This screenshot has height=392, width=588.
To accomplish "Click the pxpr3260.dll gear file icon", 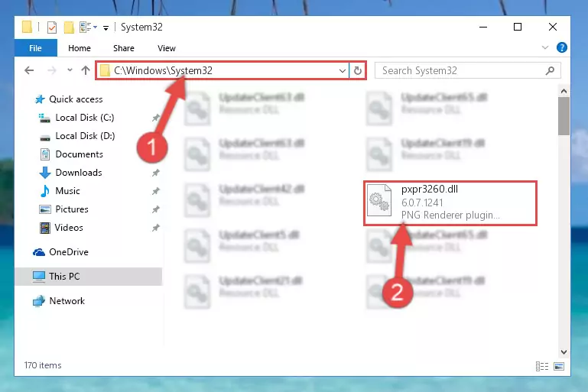I will point(379,201).
